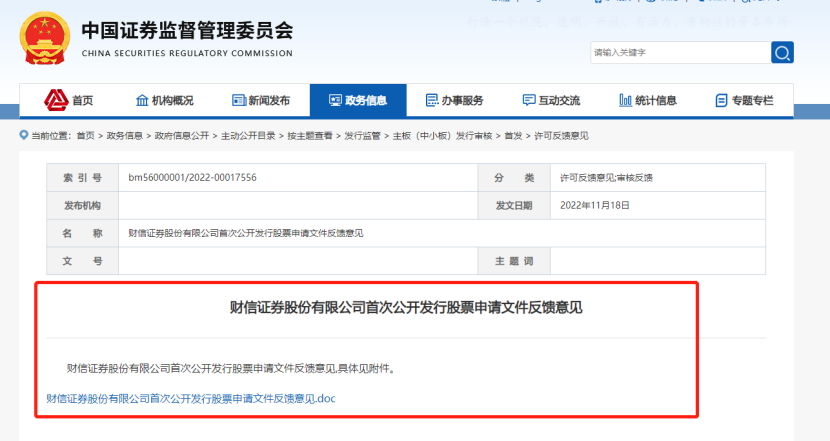
Task: Open the 互动交流 navigation tab
Action: [x=552, y=100]
